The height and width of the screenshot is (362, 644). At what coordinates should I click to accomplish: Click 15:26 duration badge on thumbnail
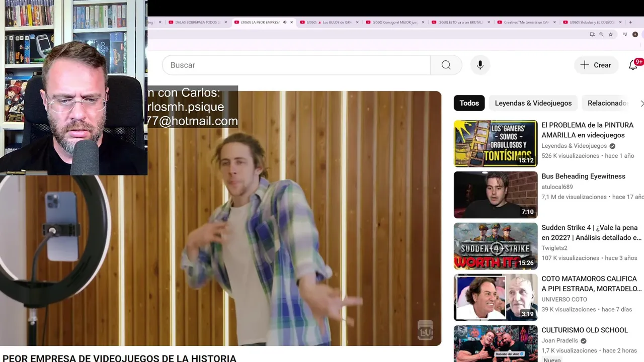(526, 263)
